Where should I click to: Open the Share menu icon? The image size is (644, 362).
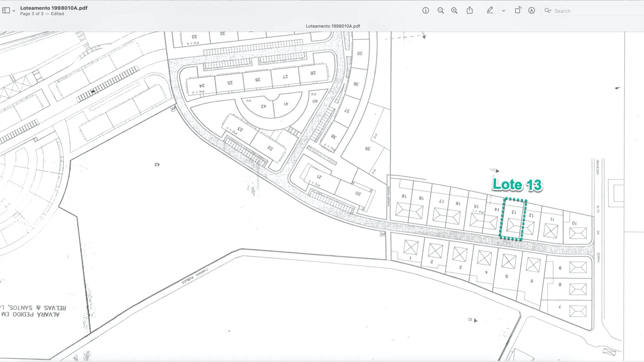coord(470,10)
